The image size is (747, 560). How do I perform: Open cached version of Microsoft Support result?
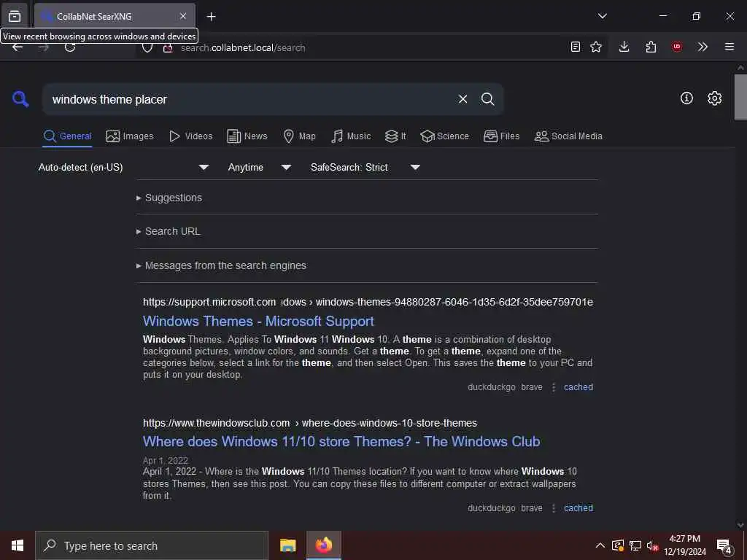578,387
